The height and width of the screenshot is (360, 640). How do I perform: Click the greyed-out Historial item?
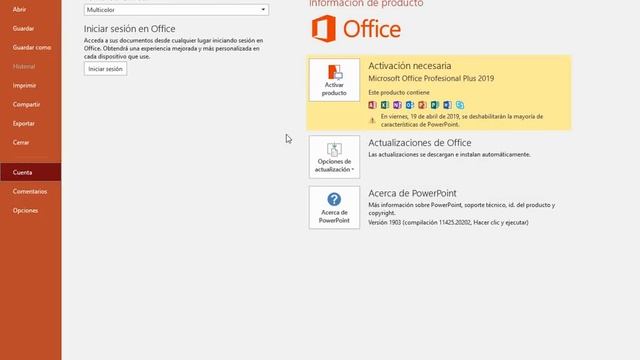click(x=24, y=67)
